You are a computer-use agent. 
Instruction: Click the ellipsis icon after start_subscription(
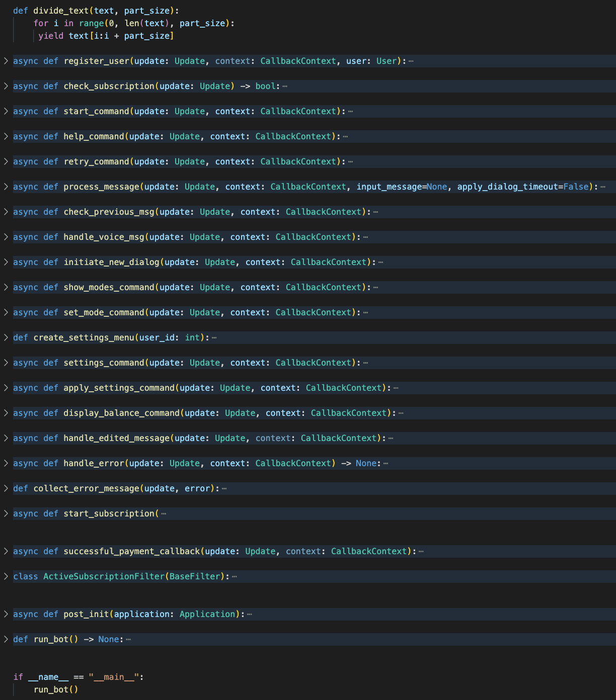164,514
